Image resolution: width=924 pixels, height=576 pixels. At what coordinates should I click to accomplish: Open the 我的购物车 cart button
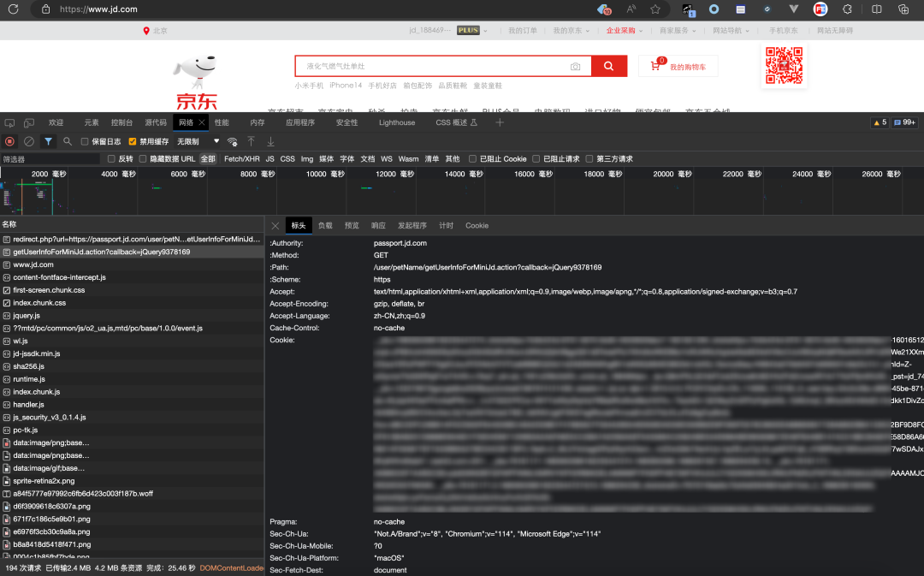[x=678, y=67]
